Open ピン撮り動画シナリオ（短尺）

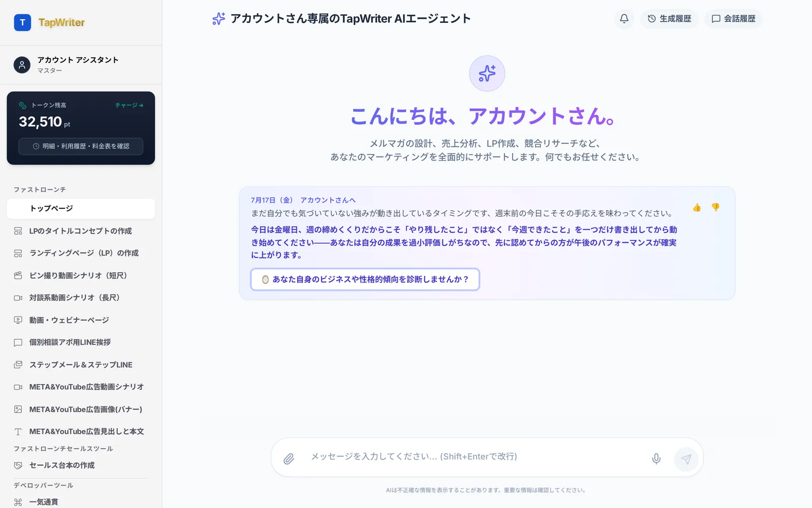click(81, 275)
